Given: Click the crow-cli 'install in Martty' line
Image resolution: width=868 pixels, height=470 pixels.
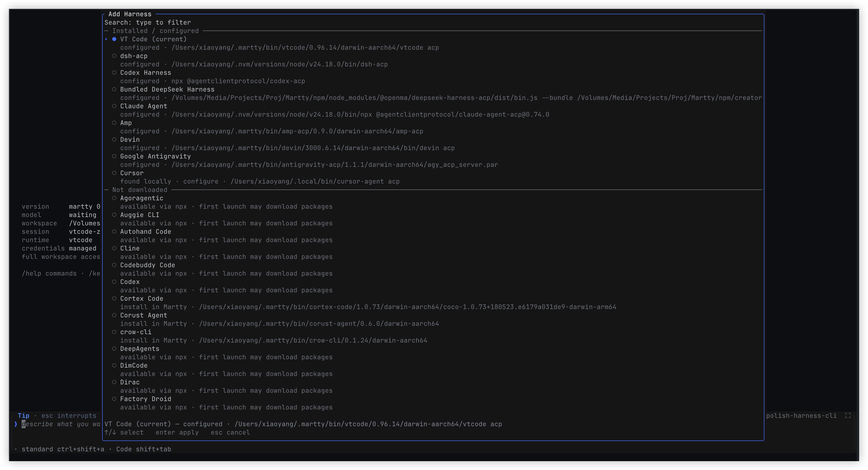Looking at the screenshot, I should click(273, 340).
